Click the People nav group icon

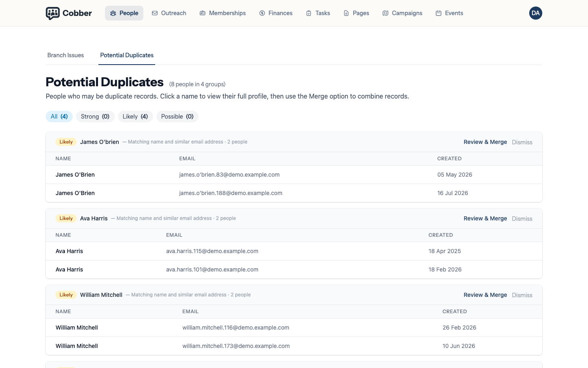coord(113,13)
